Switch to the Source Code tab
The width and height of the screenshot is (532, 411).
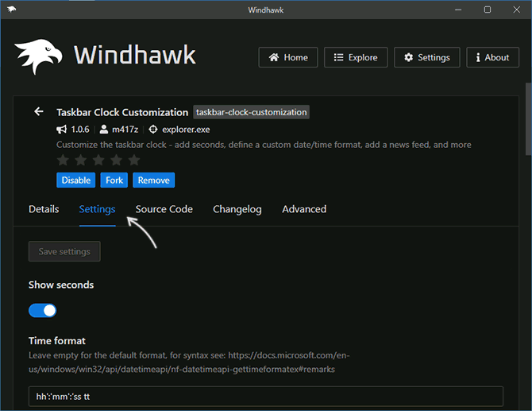164,209
